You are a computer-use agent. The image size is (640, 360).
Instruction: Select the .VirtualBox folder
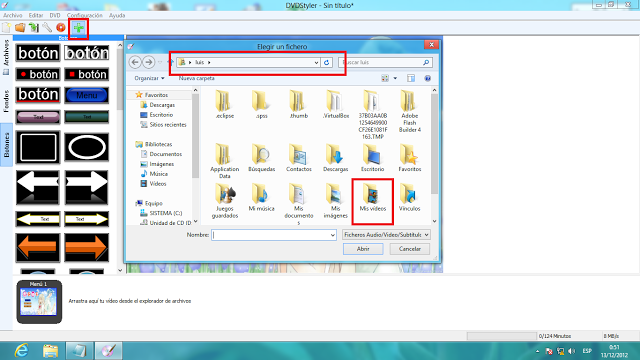coord(336,104)
